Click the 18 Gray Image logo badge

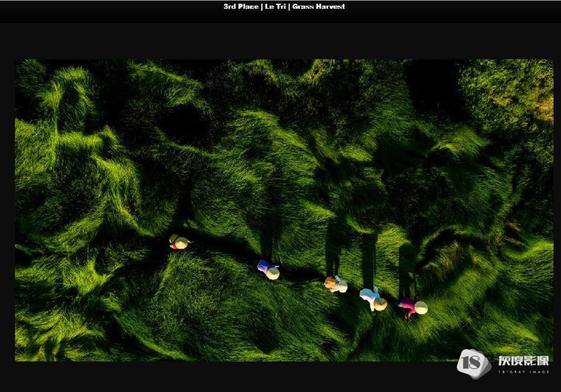pos(474,364)
